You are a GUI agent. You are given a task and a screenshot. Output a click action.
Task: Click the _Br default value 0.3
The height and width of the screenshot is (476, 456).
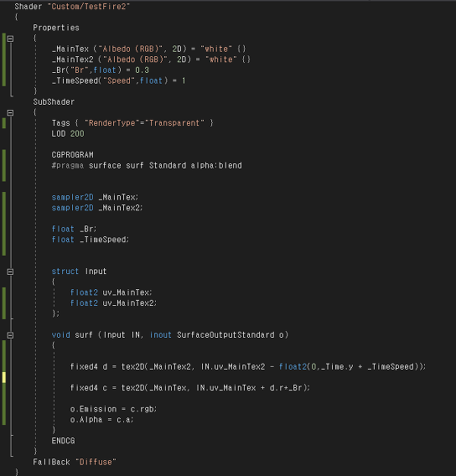(x=142, y=70)
